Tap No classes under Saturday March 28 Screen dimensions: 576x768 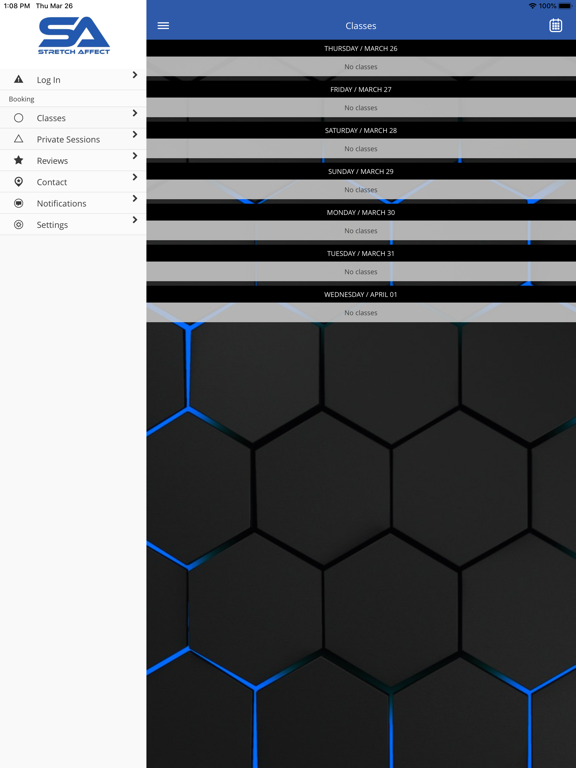[361, 148]
